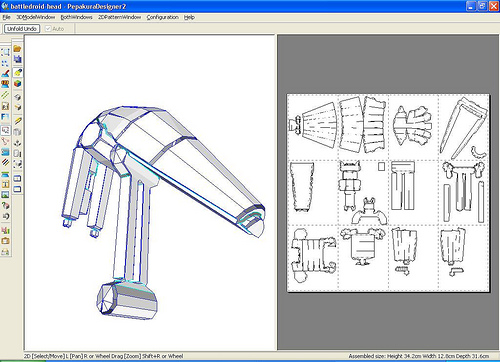
Task: Open the BothWindows menu
Action: pos(76,17)
